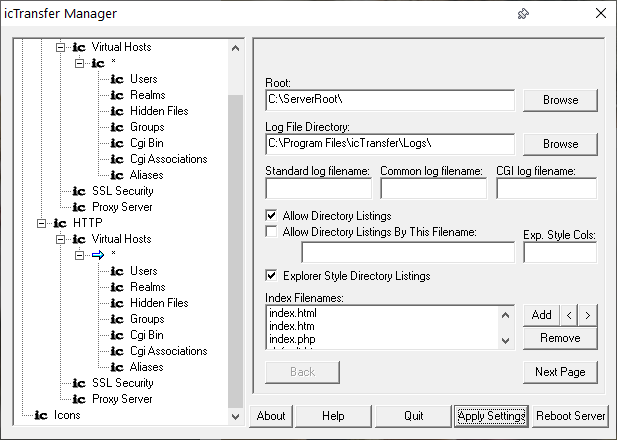The width and height of the screenshot is (617, 440).
Task: Click ic icon of SSL Security under HTTP
Action: pyautogui.click(x=79, y=383)
